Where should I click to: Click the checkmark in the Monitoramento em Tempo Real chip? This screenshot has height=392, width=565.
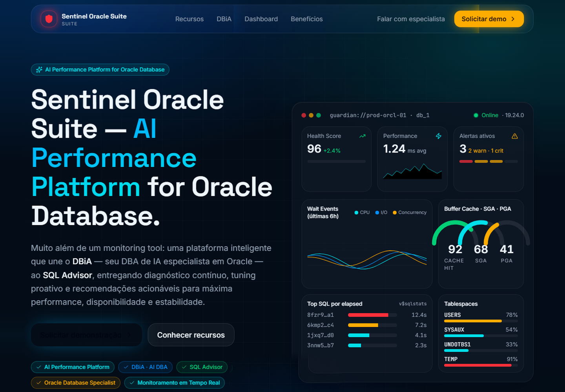click(132, 383)
